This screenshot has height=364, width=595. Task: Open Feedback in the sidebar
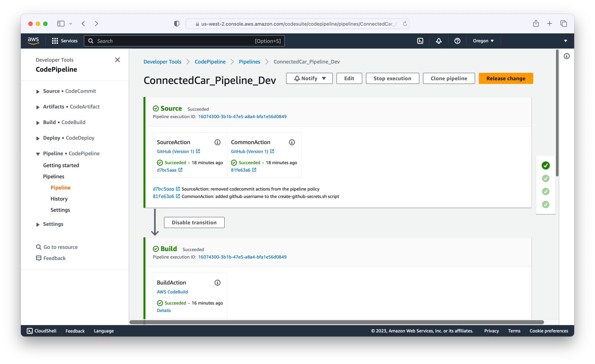pos(51,258)
